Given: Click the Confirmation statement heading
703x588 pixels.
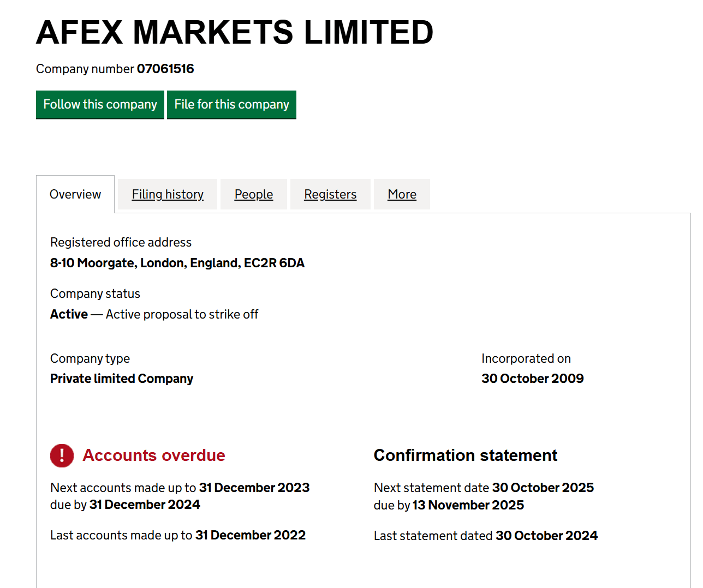Looking at the screenshot, I should coord(466,455).
